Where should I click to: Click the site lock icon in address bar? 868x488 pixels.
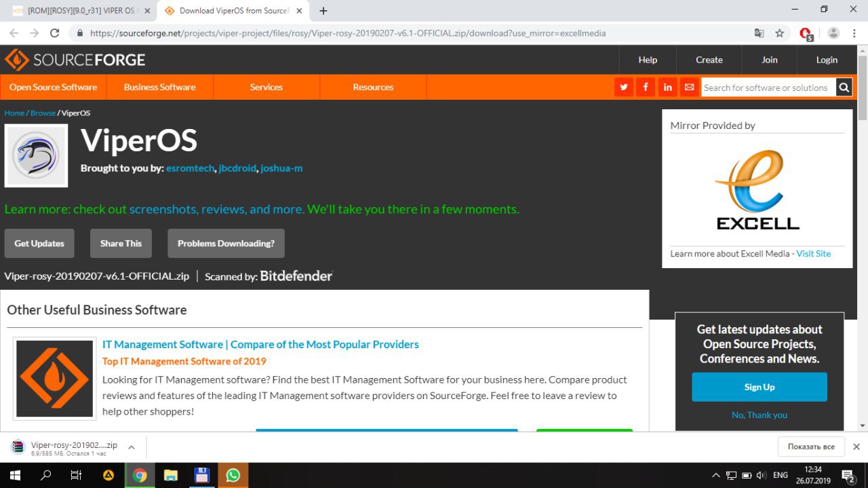(80, 33)
